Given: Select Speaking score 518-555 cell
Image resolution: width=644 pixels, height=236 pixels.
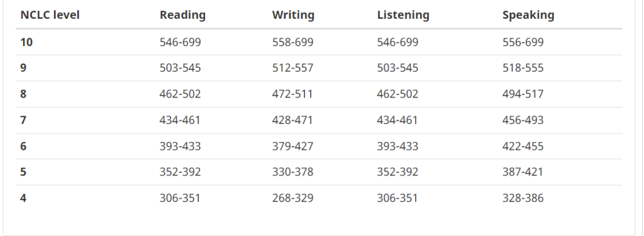Looking at the screenshot, I should coord(523,68).
